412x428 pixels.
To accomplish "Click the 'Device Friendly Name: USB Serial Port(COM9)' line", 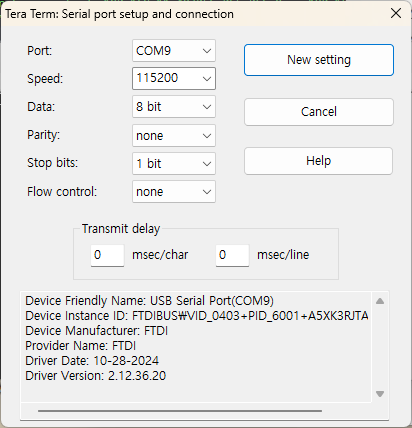I will [149, 301].
